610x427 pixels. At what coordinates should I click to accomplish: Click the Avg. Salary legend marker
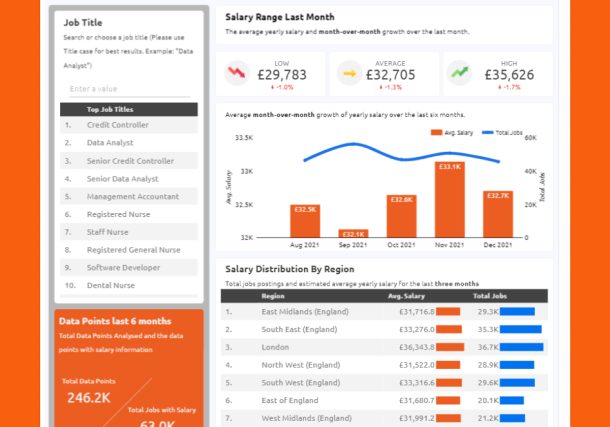point(436,132)
